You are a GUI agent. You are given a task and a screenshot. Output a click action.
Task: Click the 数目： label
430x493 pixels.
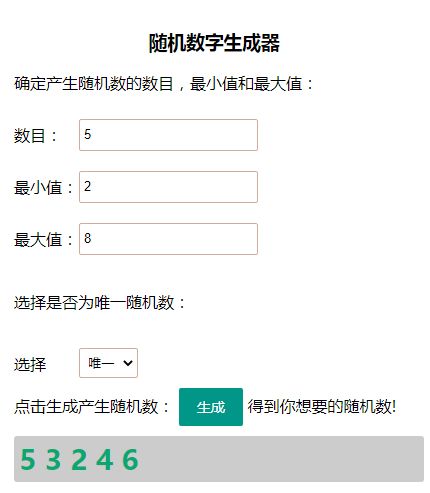pyautogui.click(x=36, y=136)
